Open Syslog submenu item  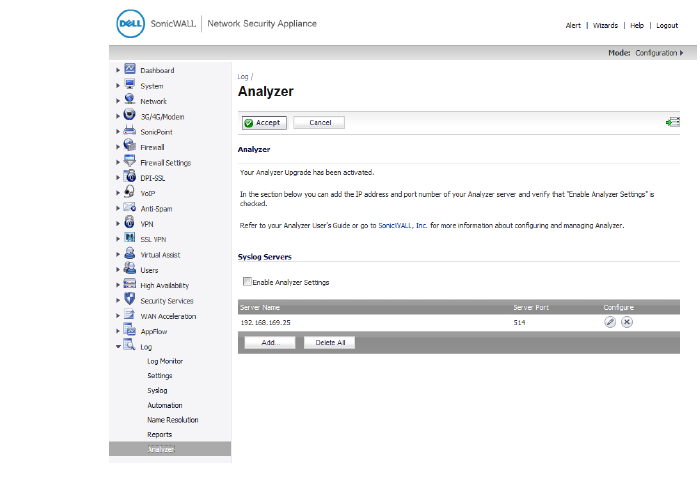(x=157, y=391)
